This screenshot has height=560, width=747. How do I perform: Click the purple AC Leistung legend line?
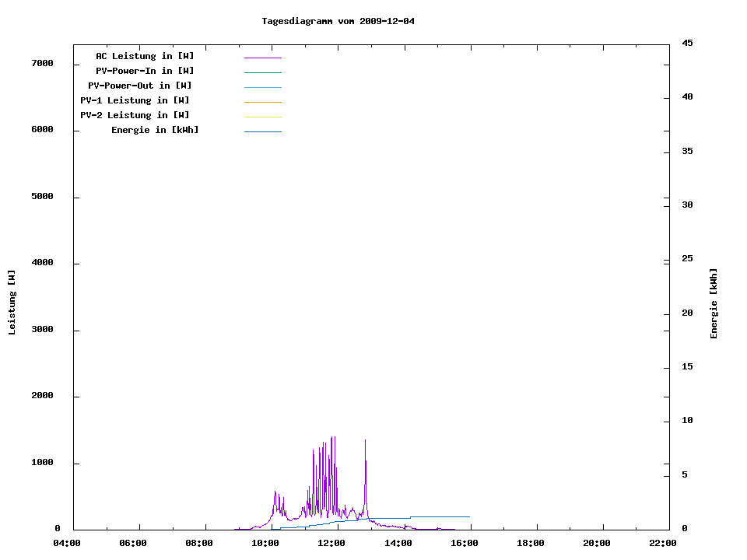point(262,58)
